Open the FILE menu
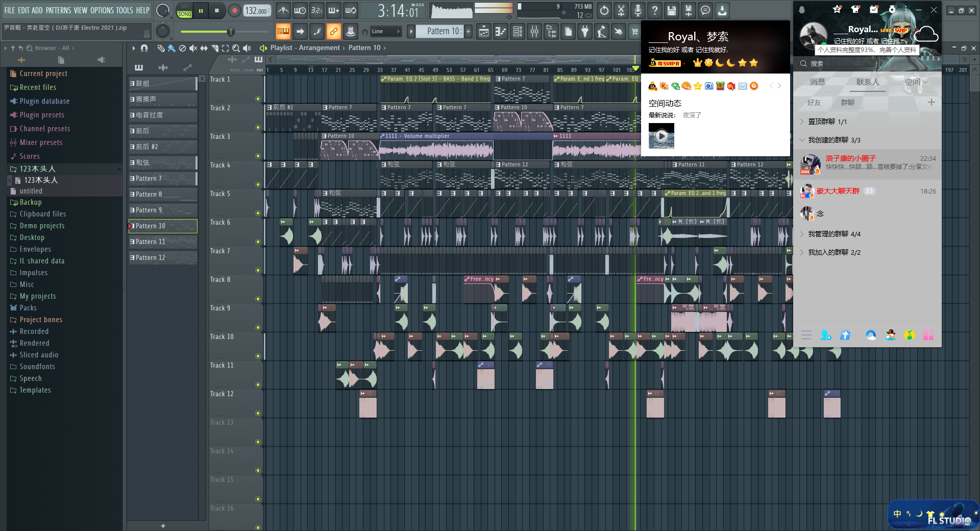Viewport: 980px width, 531px height. 9,10
